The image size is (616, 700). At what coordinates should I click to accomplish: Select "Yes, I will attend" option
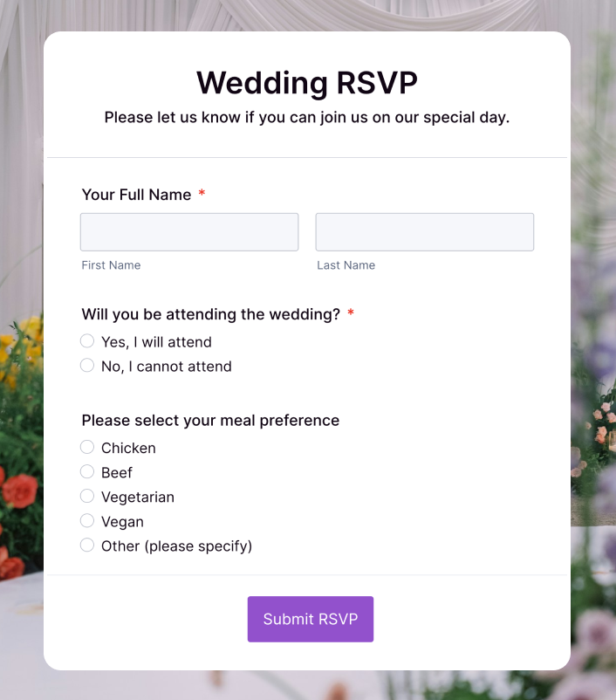click(x=87, y=341)
